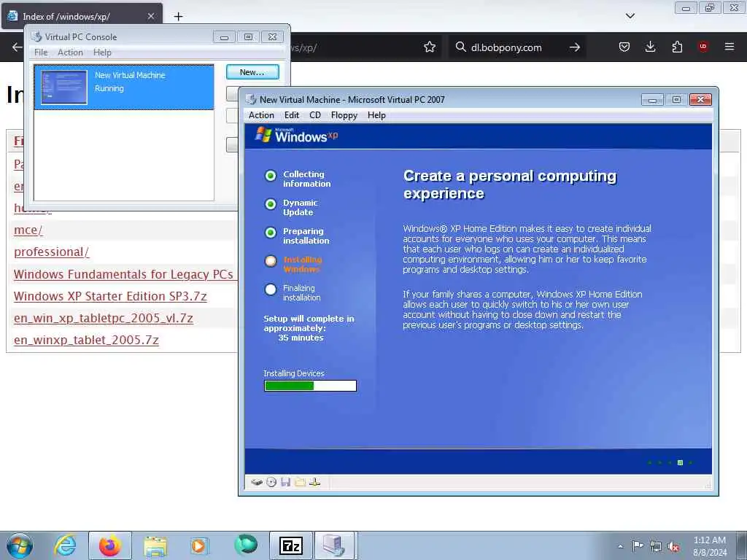747x560 pixels.
Task: Download Windows XP Starter Edition SP3.7z
Action: pyautogui.click(x=110, y=296)
